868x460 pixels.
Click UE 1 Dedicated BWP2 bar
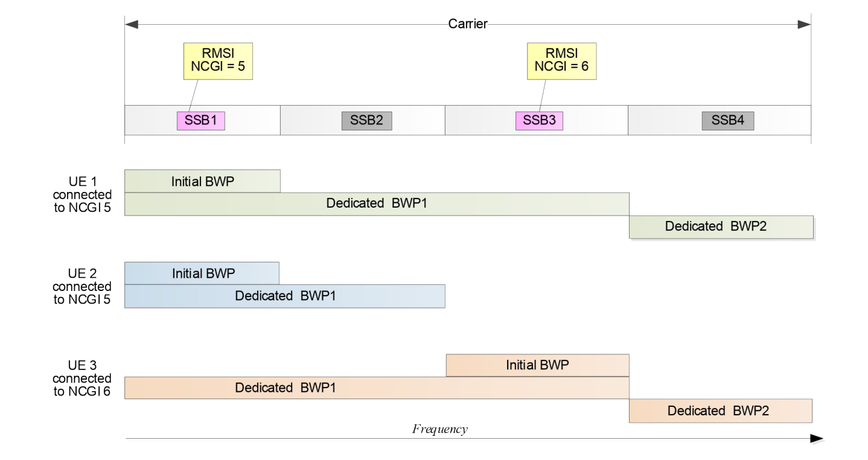[x=721, y=226]
